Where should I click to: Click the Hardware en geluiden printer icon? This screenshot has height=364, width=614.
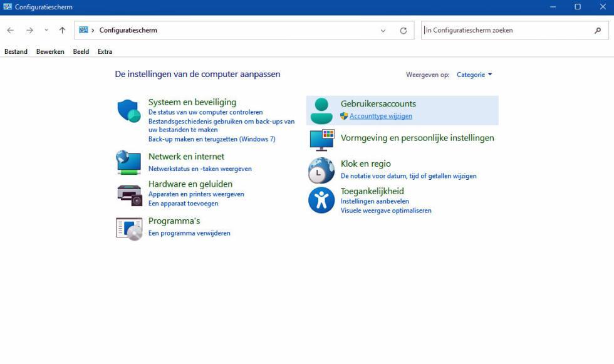(129, 195)
